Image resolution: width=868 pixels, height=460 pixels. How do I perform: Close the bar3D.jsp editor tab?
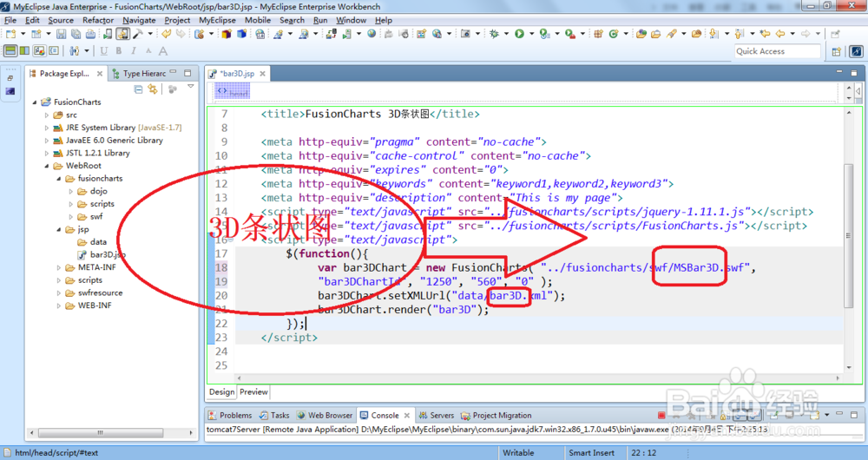click(262, 73)
